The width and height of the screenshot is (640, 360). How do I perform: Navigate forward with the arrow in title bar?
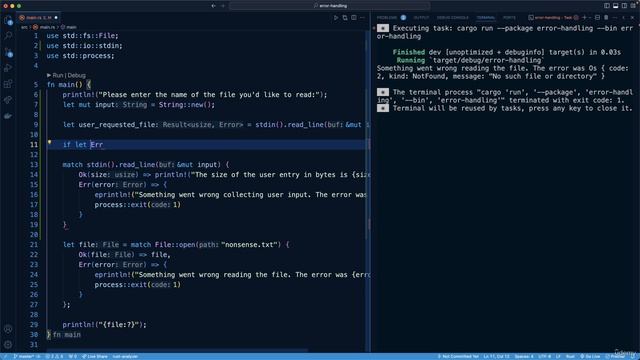(x=223, y=6)
